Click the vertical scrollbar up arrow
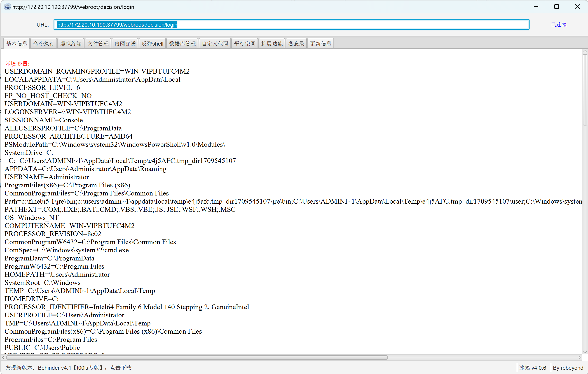 point(585,51)
